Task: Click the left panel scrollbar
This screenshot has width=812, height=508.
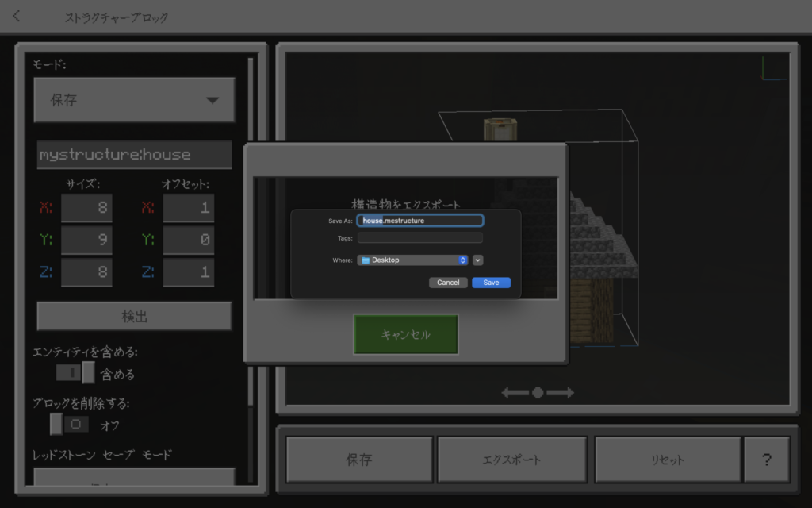Action: pos(251,238)
